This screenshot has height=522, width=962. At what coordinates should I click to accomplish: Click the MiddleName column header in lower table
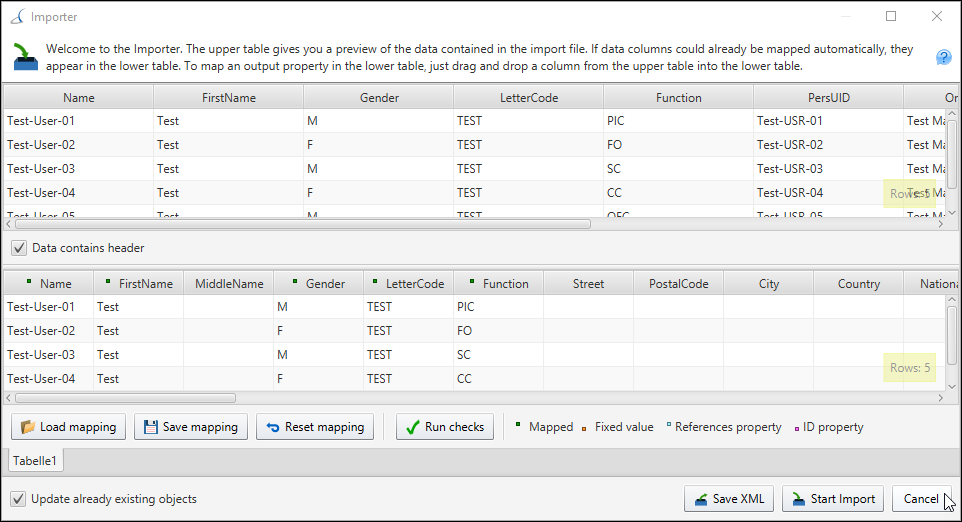tap(229, 283)
